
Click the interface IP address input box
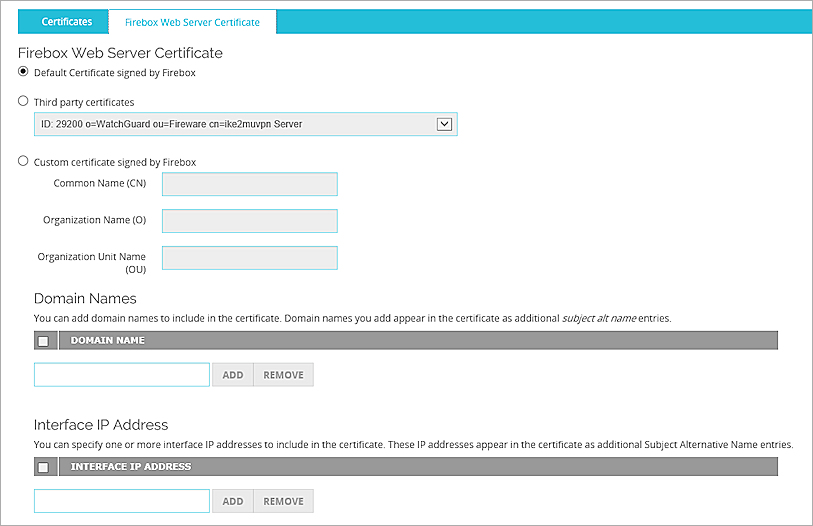[x=121, y=501]
